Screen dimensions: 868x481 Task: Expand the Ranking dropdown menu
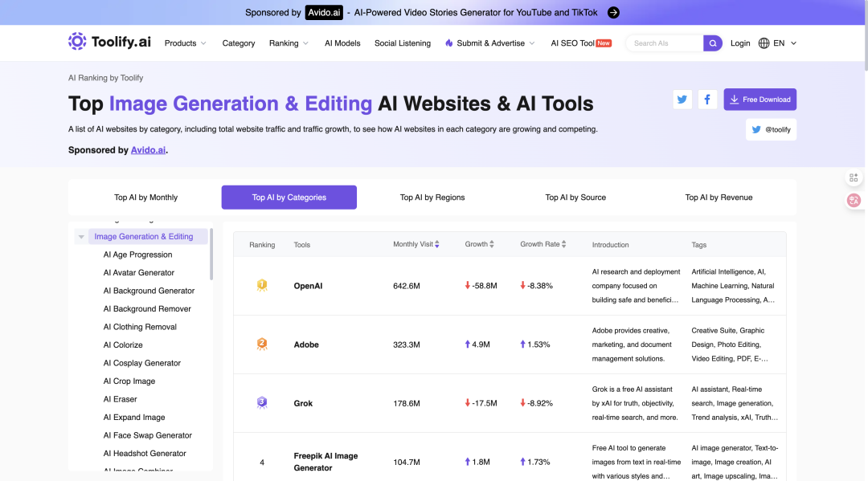(289, 43)
